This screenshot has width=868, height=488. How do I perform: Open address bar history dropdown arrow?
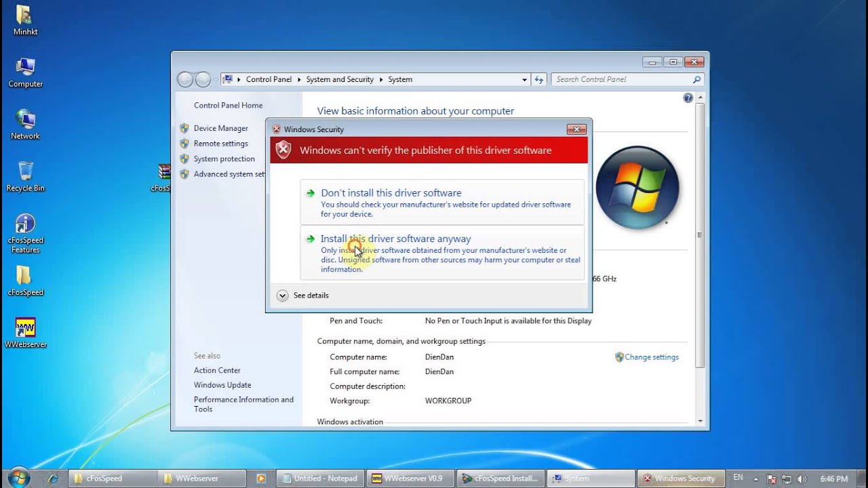click(524, 79)
